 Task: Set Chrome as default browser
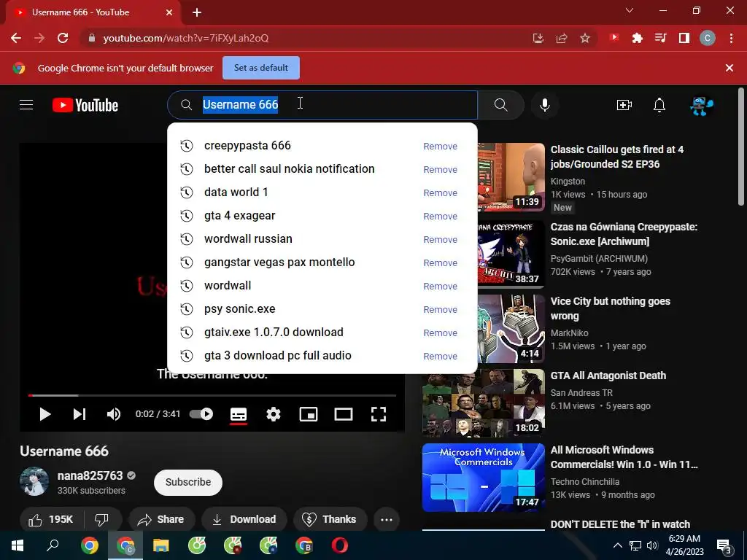[261, 68]
